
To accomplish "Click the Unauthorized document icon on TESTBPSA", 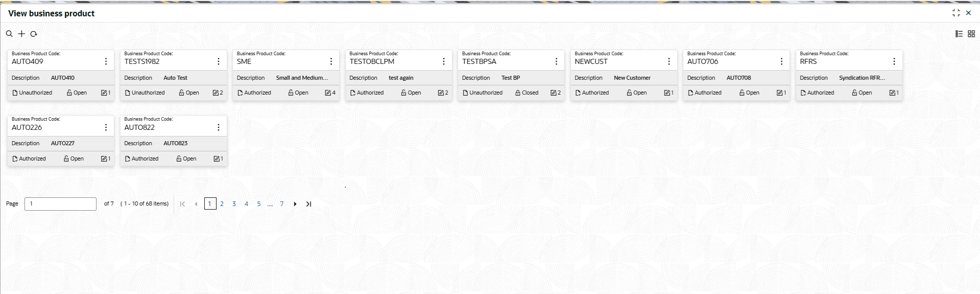I will 465,93.
